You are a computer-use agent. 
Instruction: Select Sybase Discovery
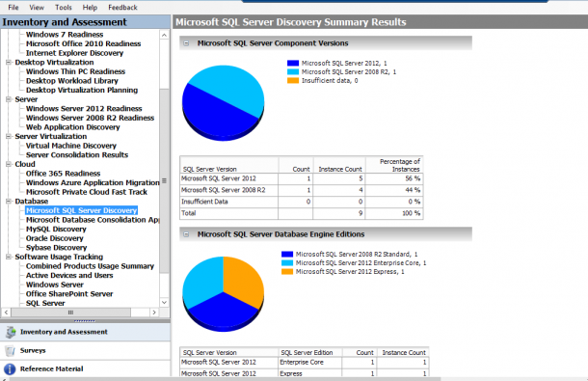tap(56, 248)
